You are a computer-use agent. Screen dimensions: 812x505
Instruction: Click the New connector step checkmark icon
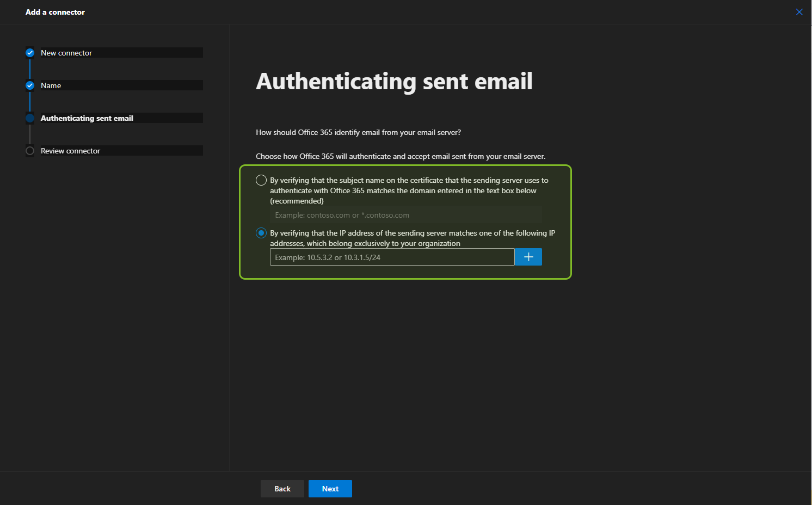[x=30, y=53]
